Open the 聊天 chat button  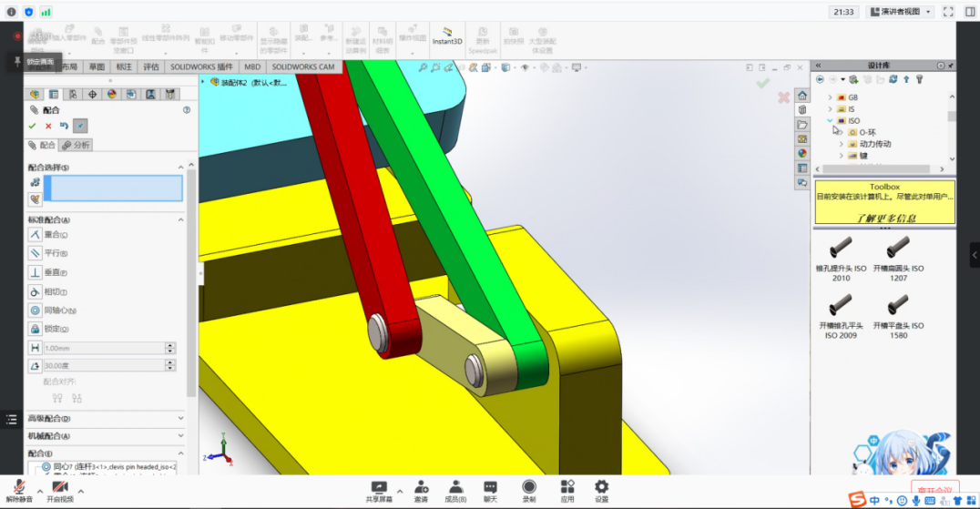click(x=490, y=492)
